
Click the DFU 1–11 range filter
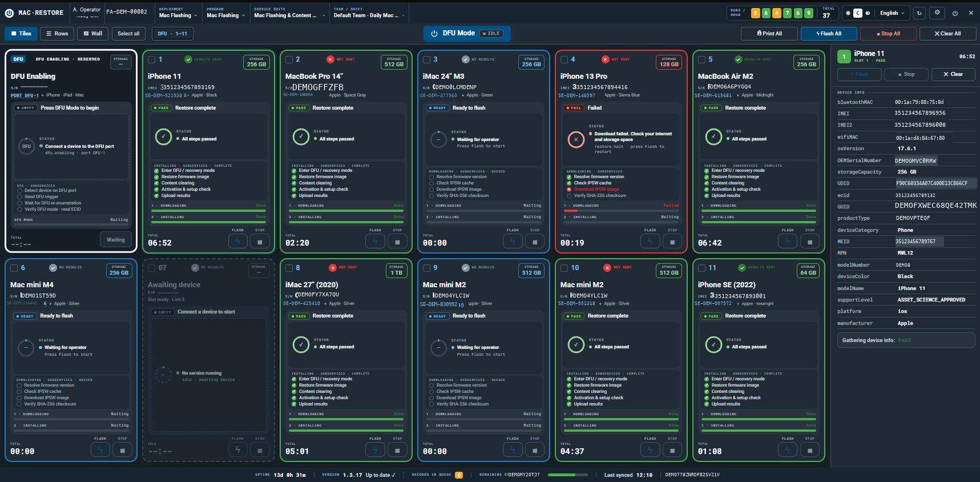pos(172,34)
